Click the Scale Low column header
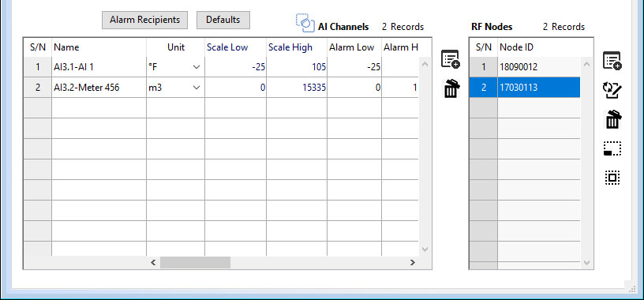Screen dimensions: 644x300 [x=235, y=47]
